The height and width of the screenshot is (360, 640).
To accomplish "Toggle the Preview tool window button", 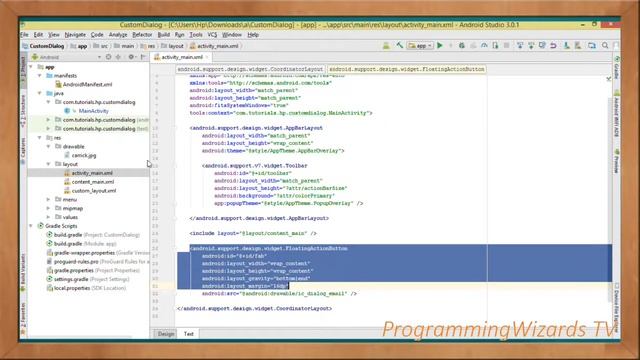I will point(616,161).
